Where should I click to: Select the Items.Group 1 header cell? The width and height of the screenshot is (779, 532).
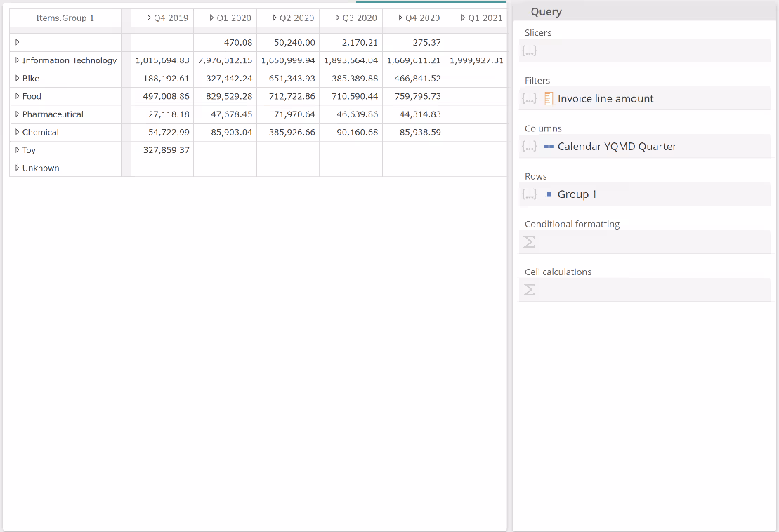65,18
